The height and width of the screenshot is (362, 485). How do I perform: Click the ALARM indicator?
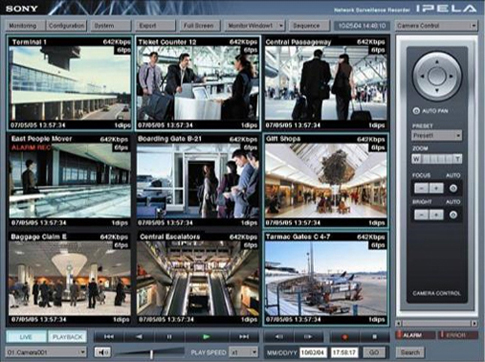[x=415, y=335]
